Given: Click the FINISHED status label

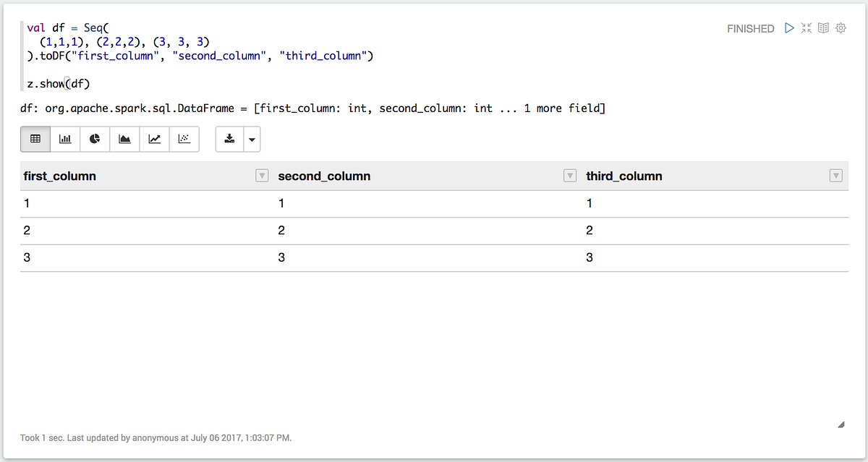Looking at the screenshot, I should pyautogui.click(x=750, y=28).
